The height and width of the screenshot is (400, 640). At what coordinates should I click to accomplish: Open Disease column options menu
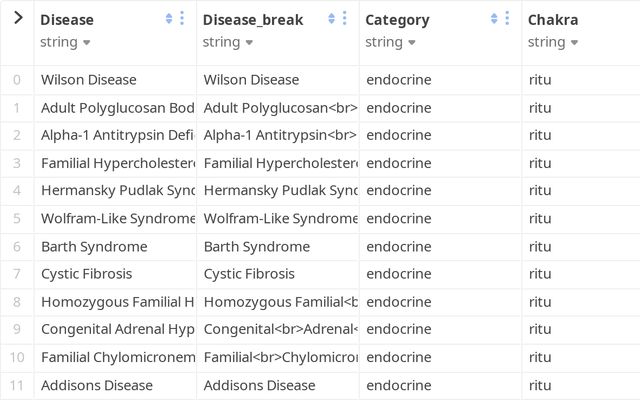(182, 19)
